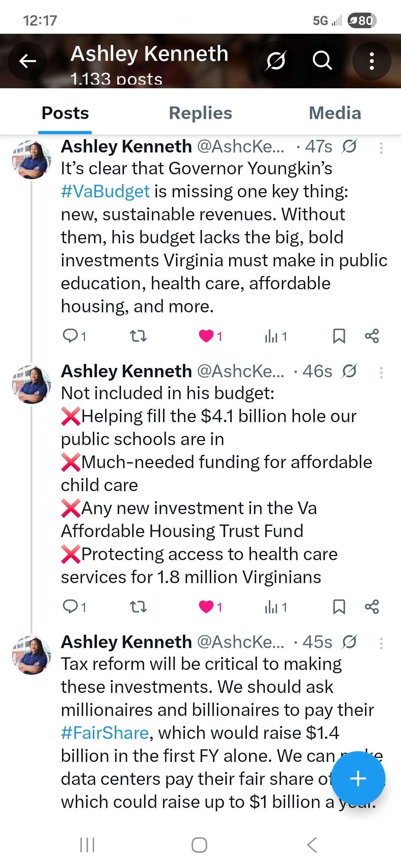Reply to the 'Not included in his budget' post
The height and width of the screenshot is (868, 401).
click(70, 607)
